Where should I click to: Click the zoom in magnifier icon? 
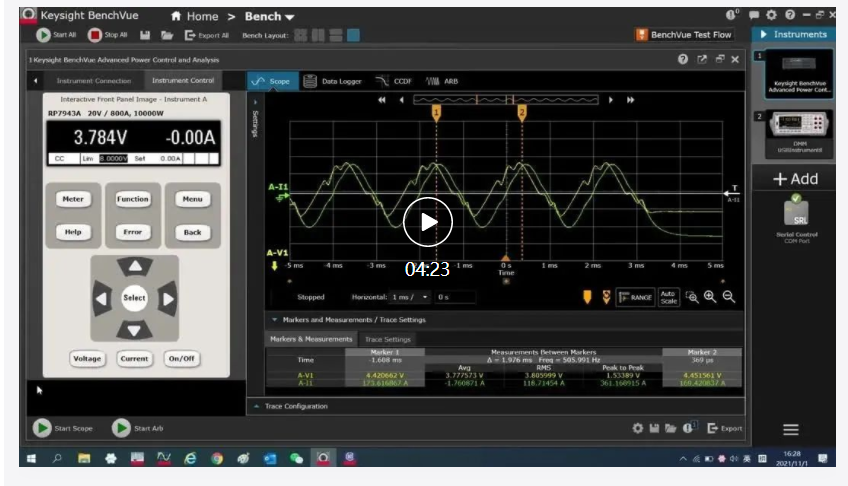tap(710, 297)
